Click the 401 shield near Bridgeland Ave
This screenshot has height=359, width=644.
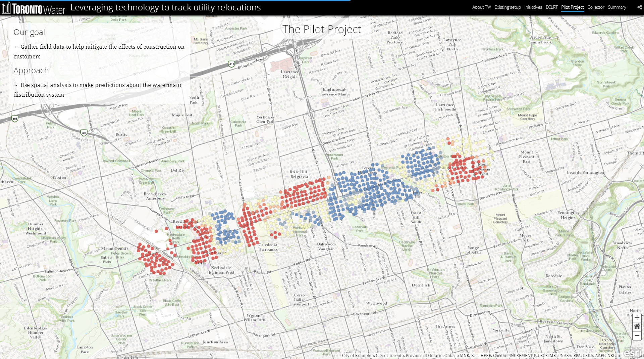coord(231,64)
